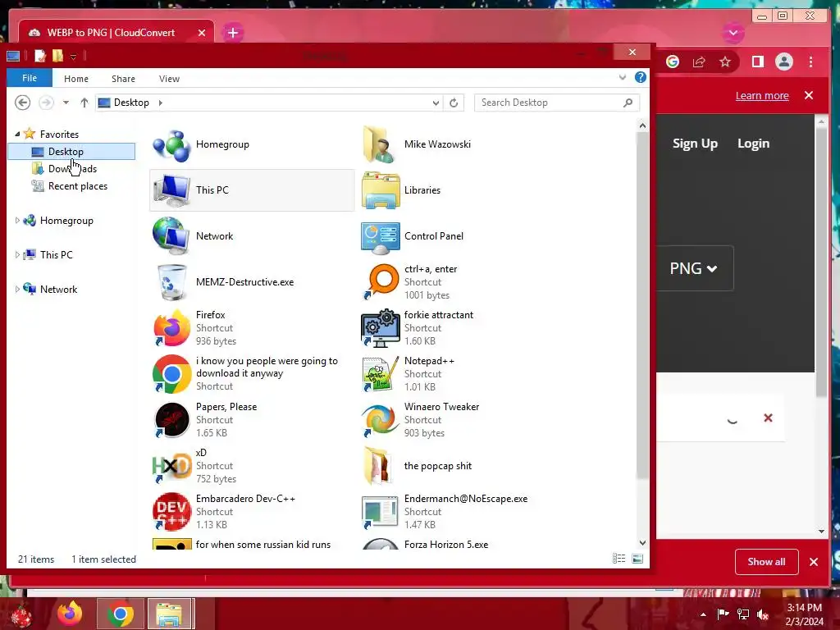Viewport: 840px width, 630px height.
Task: Open the Chrome tab search dropdown
Action: pos(733,33)
